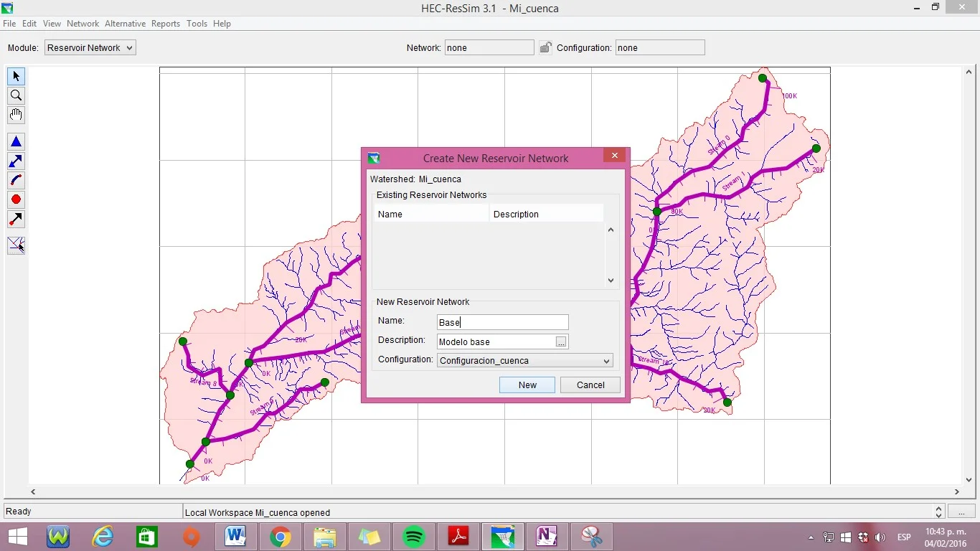Click the map horizontal scrollbar right arrow

(957, 492)
